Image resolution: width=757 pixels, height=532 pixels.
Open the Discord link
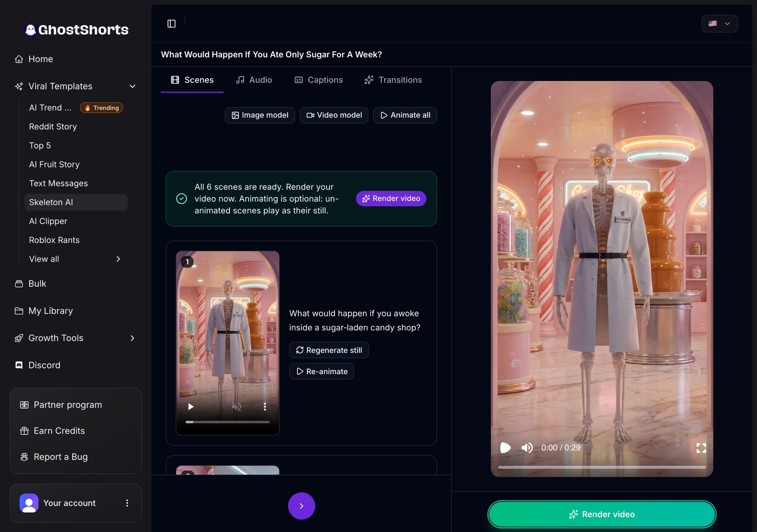(37, 365)
